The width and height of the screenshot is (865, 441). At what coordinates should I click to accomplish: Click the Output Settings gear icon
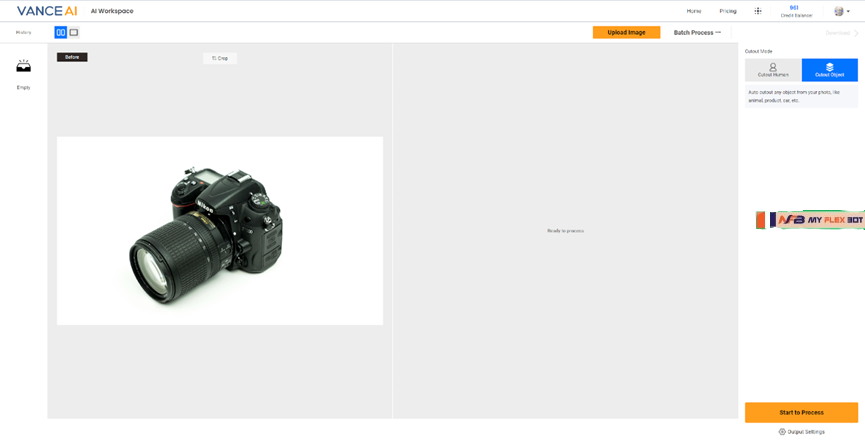[782, 432]
